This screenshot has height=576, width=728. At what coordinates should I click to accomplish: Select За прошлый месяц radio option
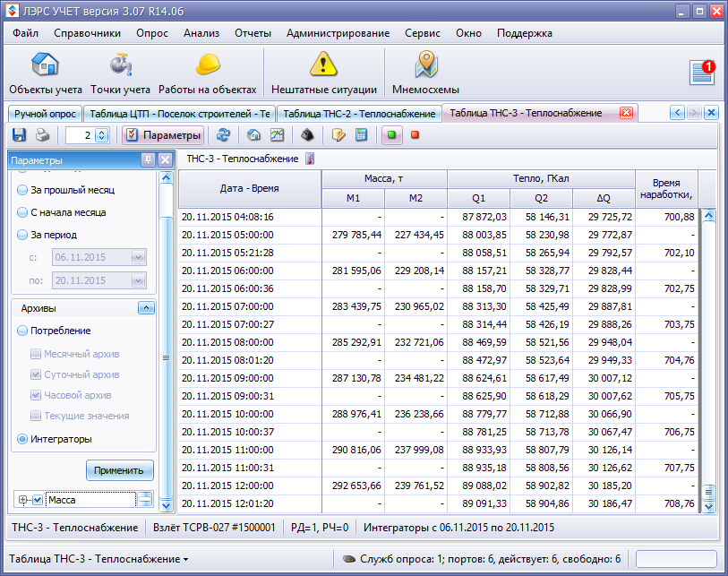coord(21,190)
